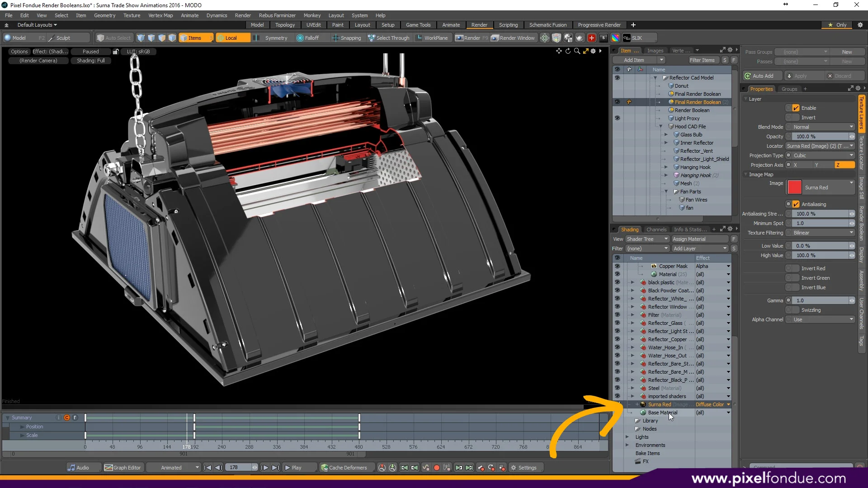This screenshot has width=868, height=488.
Task: Enable the Invert Red checkbox
Action: click(x=796, y=268)
